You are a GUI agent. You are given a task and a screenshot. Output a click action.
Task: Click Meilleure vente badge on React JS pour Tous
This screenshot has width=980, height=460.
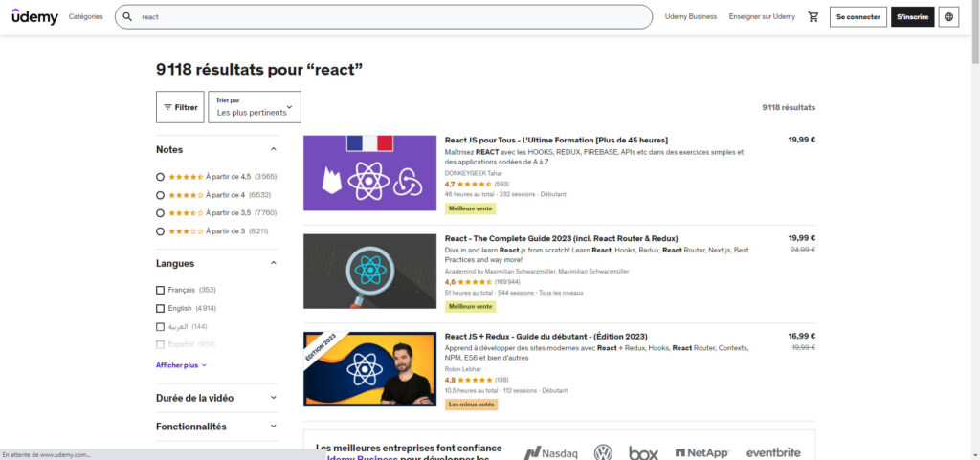(471, 209)
